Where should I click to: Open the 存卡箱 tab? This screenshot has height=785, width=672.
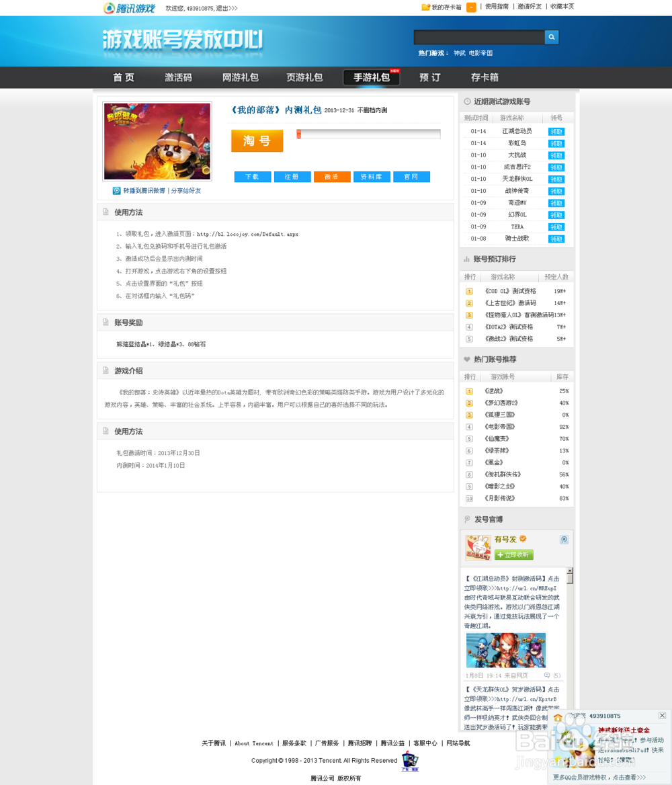[x=485, y=77]
